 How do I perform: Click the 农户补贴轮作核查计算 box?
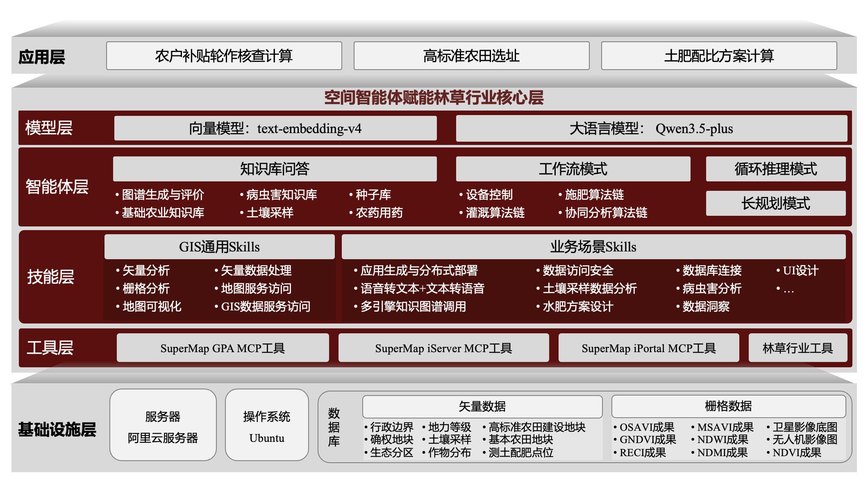[224, 56]
